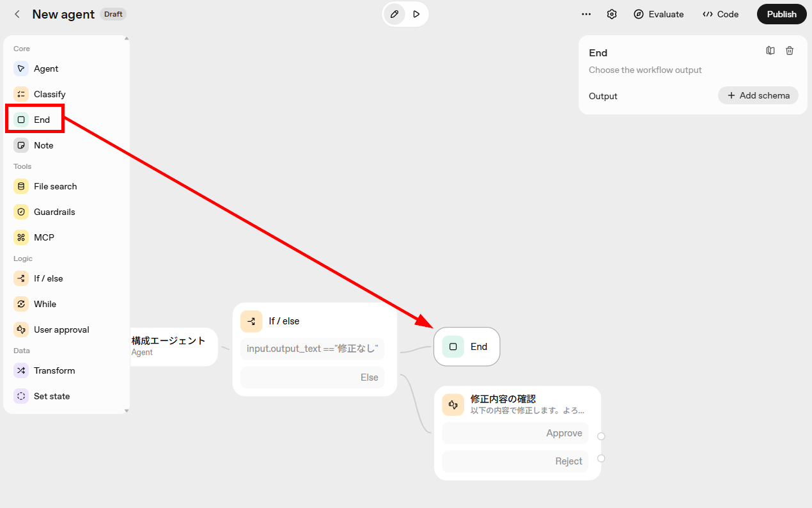812x508 pixels.
Task: Click the Approve output connector dot
Action: coord(601,436)
